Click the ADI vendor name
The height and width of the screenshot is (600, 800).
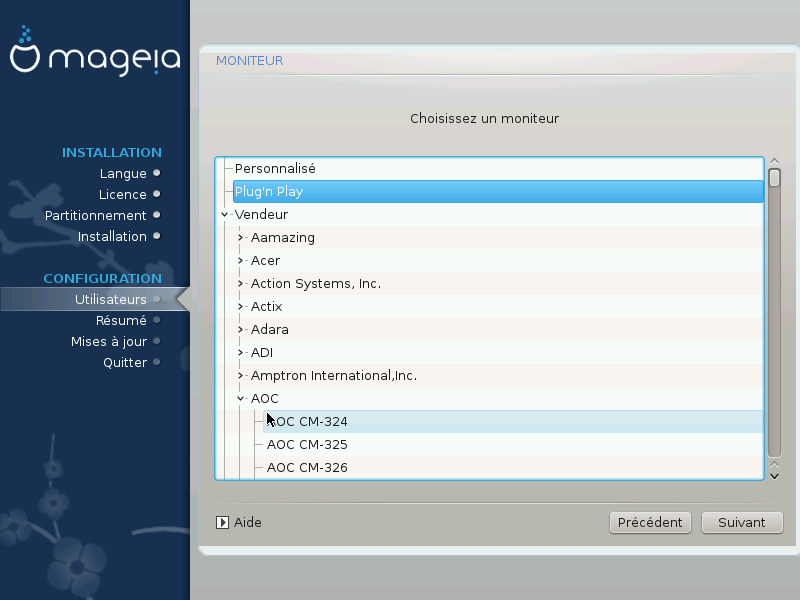point(262,353)
